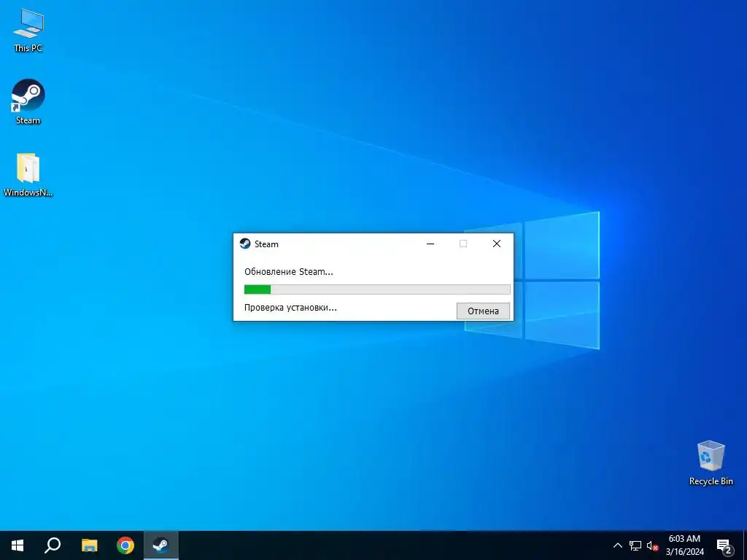Viewport: 747px width, 560px height.
Task: Click the 'Обновление Steam...' status text
Action: pos(289,272)
